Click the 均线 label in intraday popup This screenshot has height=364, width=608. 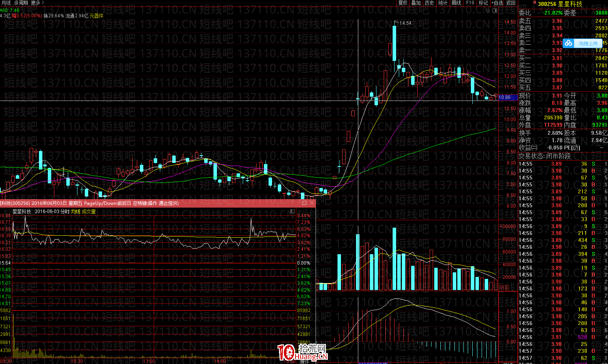pos(76,211)
